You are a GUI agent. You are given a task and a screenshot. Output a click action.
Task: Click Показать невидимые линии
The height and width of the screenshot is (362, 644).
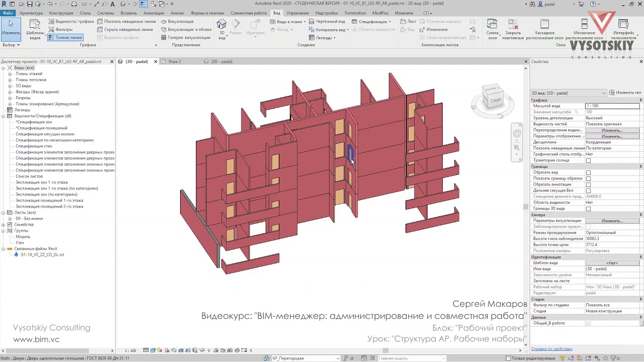[126, 22]
